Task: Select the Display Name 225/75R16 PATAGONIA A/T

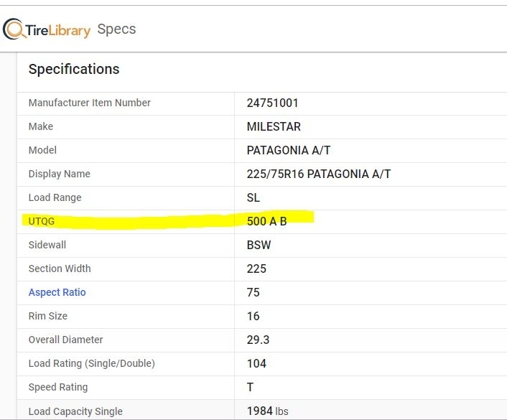Action: point(318,174)
